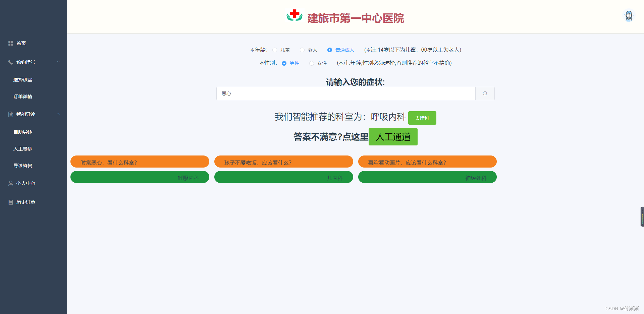Collapse the 预约挂号 section chevron
Image resolution: width=644 pixels, height=314 pixels.
(x=58, y=62)
